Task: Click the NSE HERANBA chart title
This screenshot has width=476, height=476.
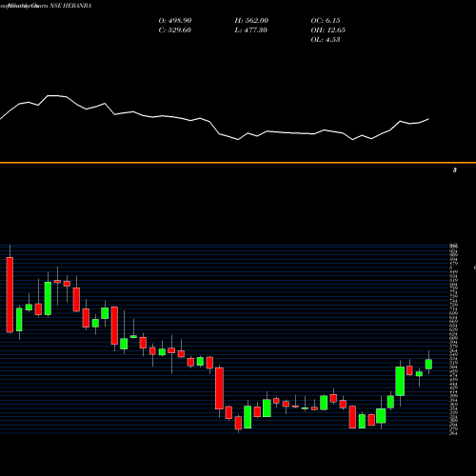Action: click(46, 6)
